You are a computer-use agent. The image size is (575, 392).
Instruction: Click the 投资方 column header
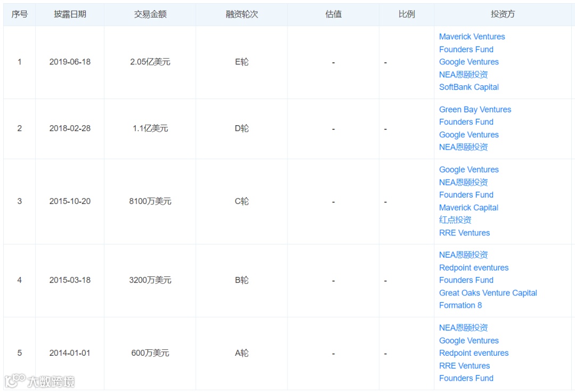tap(503, 14)
